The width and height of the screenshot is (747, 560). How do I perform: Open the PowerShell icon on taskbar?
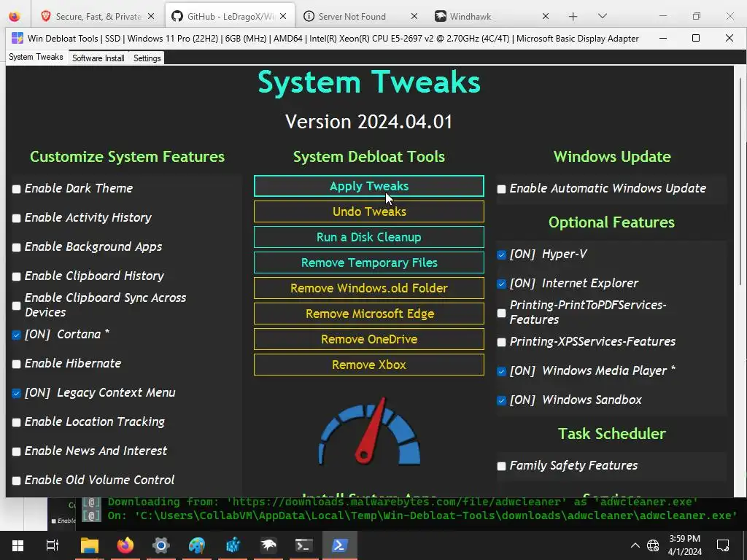(340, 545)
